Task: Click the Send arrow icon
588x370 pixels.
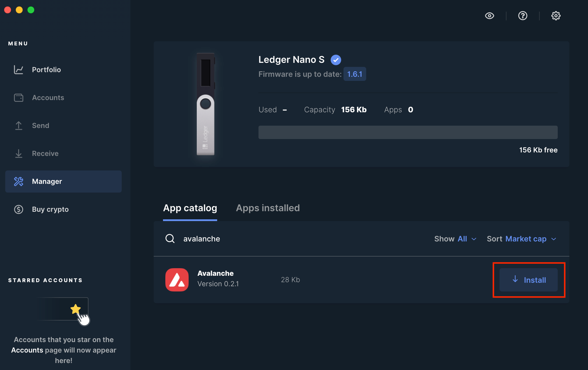Action: [19, 126]
